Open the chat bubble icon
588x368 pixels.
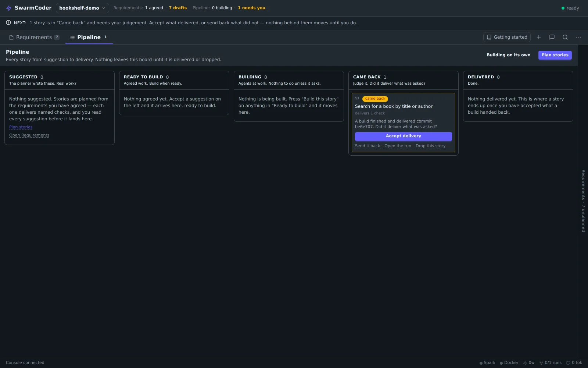[552, 37]
